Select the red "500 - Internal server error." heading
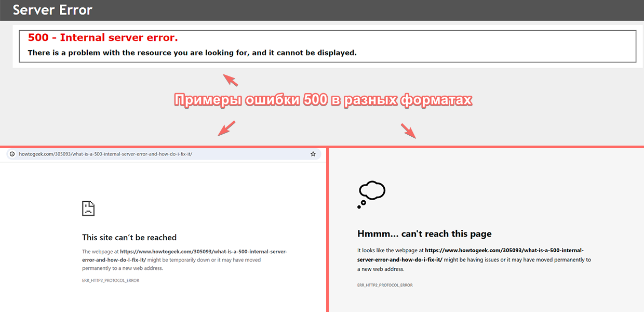This screenshot has height=312, width=644. click(x=103, y=37)
